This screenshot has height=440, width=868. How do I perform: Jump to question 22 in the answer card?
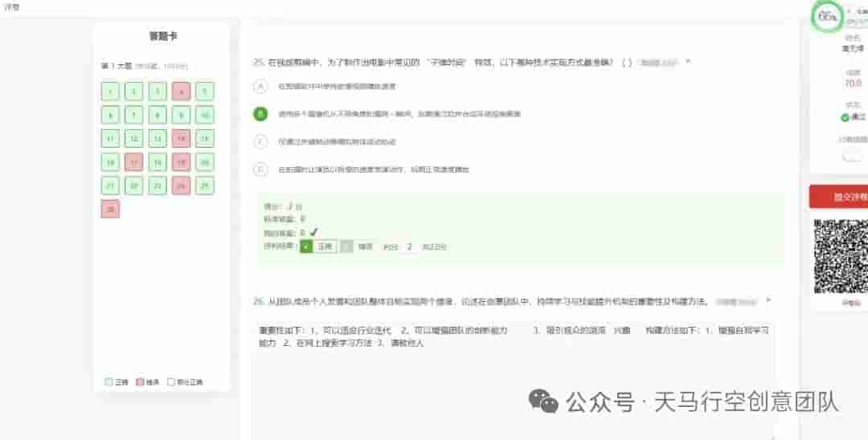point(134,185)
